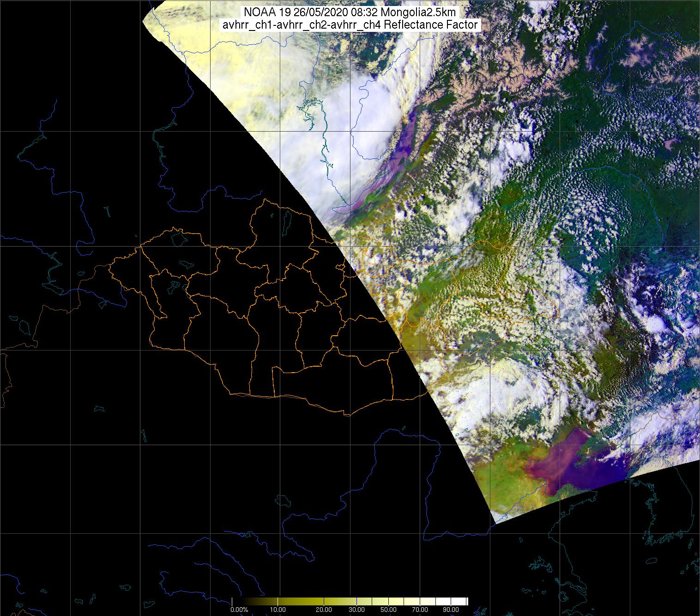This screenshot has width=700, height=616.
Task: Click the 'NOAA 19 26/05/2020 08:32 Mongolia2.5km' title text
Action: point(350,12)
